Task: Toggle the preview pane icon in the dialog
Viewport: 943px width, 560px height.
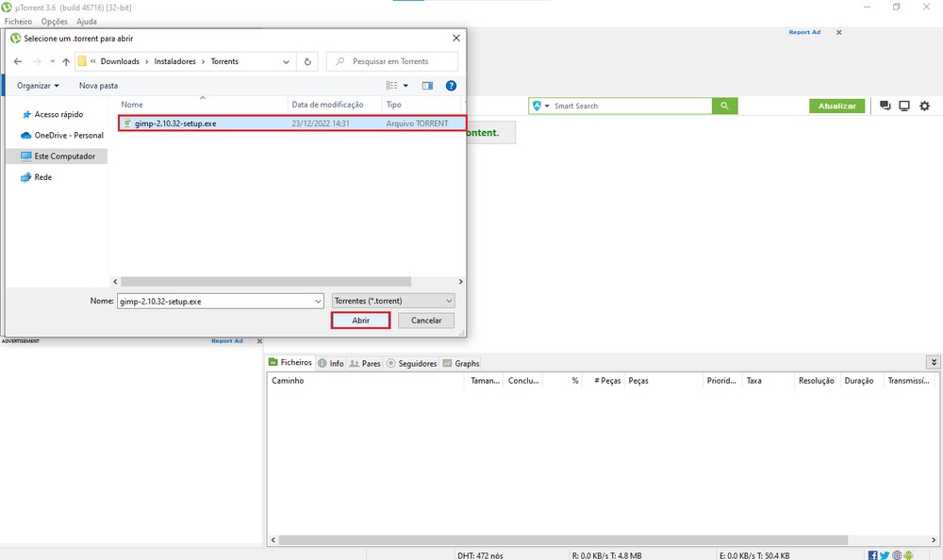Action: tap(427, 85)
